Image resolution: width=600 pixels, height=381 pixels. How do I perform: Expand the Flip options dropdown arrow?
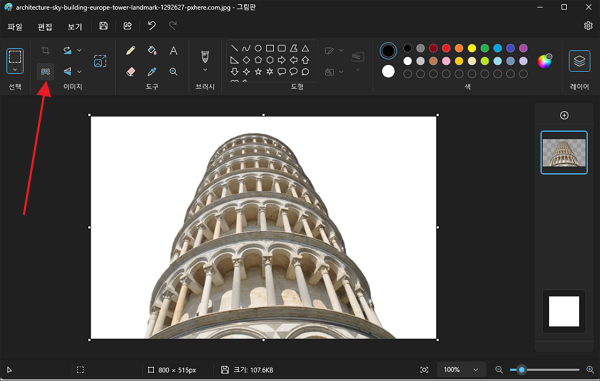(79, 72)
